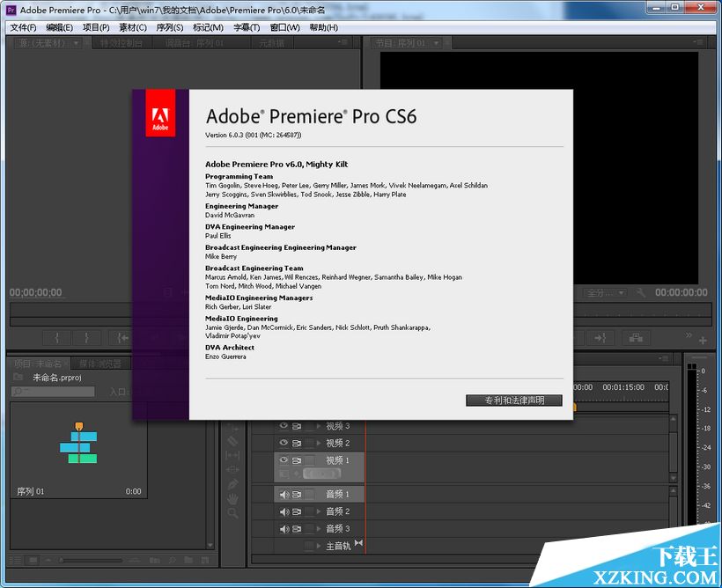Open the 全分... resolution dropdown in program monitor
722x588 pixels.
point(606,293)
